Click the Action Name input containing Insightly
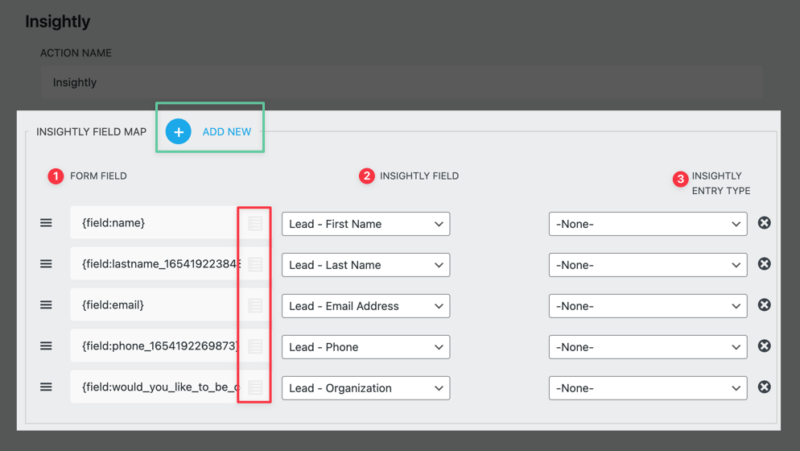Viewport: 800px width, 451px height. tap(402, 82)
